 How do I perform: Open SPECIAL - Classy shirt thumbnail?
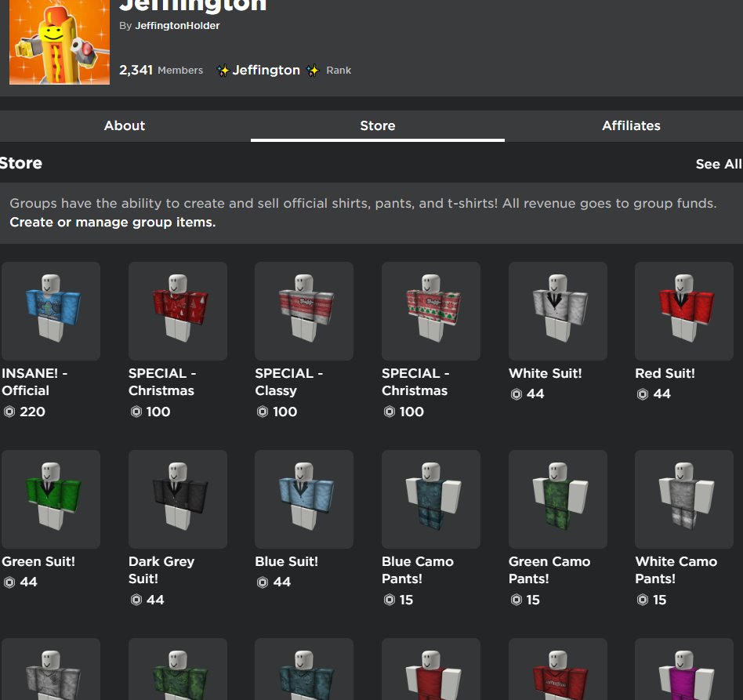click(304, 311)
